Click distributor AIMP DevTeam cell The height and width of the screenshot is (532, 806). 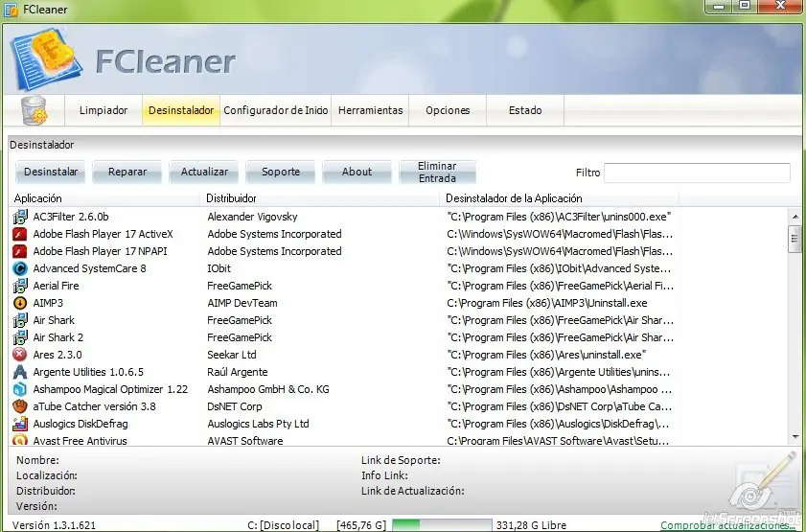pyautogui.click(x=242, y=303)
